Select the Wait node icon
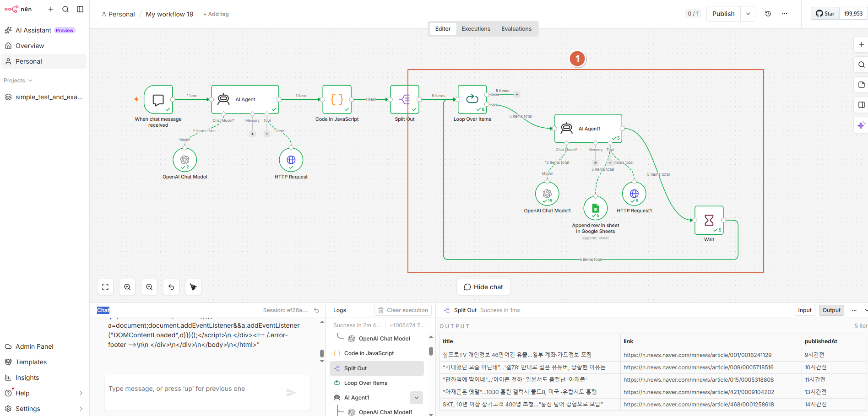 pos(709,220)
